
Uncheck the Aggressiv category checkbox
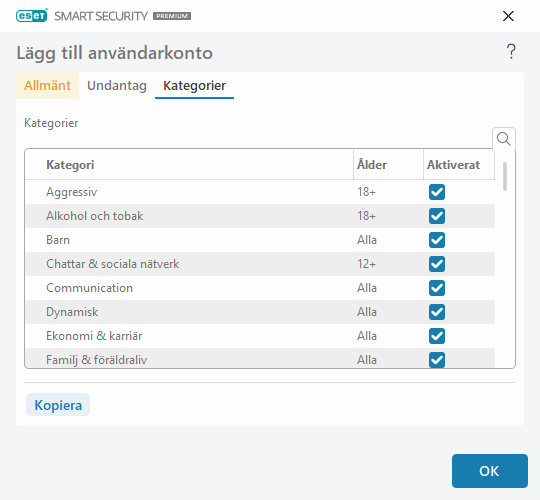point(437,192)
